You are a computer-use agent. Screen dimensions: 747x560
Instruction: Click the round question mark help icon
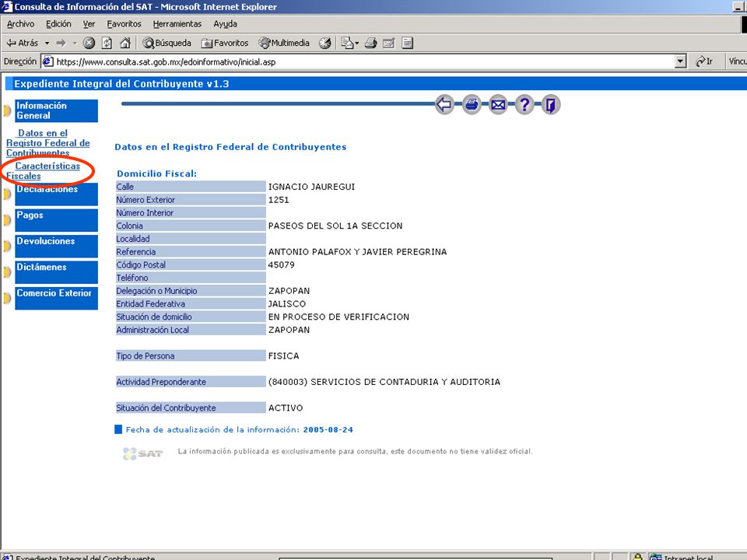coord(524,104)
